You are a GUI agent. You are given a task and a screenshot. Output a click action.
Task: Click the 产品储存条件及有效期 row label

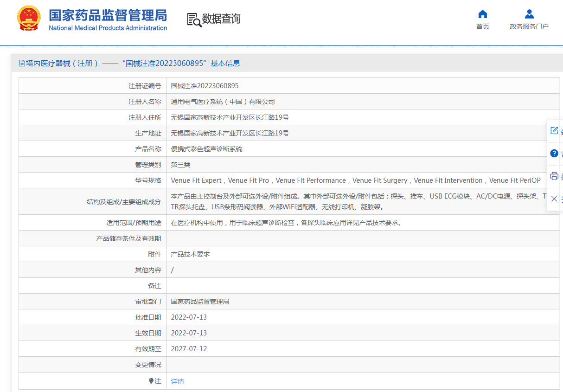coord(128,238)
